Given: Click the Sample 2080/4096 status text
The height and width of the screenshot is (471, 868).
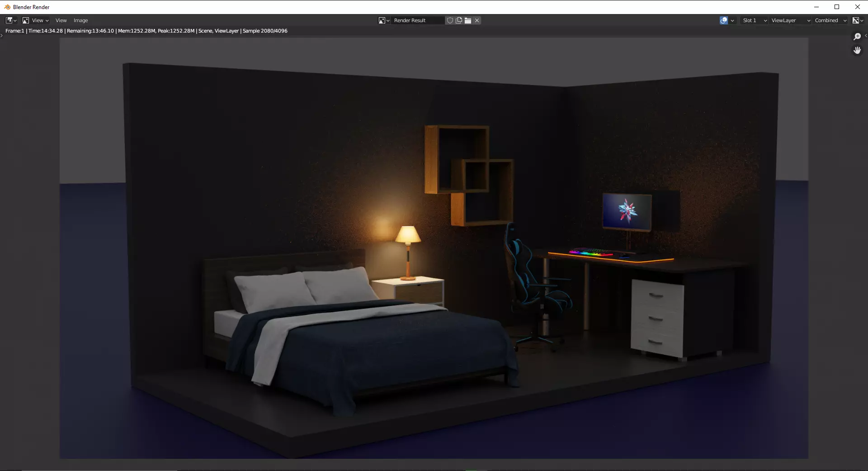Looking at the screenshot, I should point(265,31).
